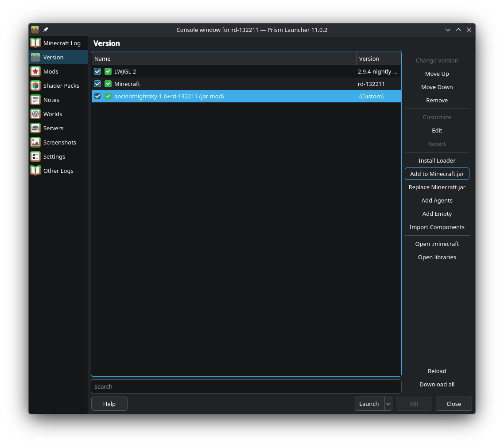
Task: Click the rd-132211 version cell
Action: [371, 84]
